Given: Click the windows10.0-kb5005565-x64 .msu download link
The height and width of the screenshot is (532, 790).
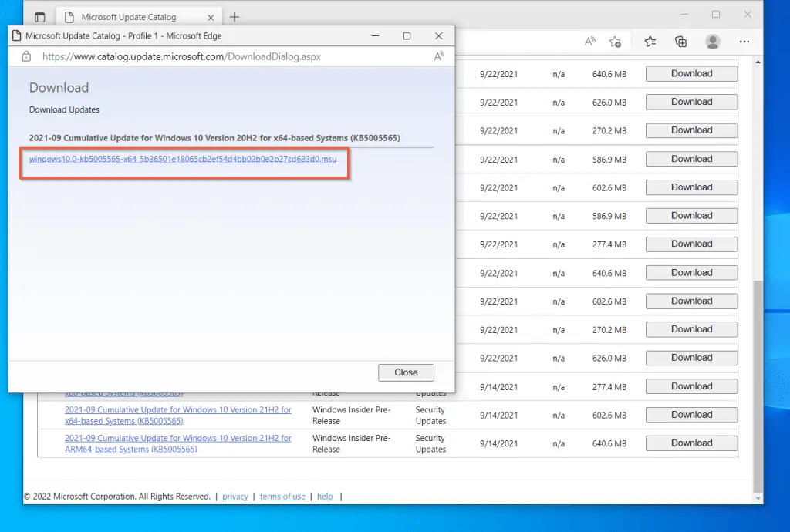Looking at the screenshot, I should tap(183, 159).
